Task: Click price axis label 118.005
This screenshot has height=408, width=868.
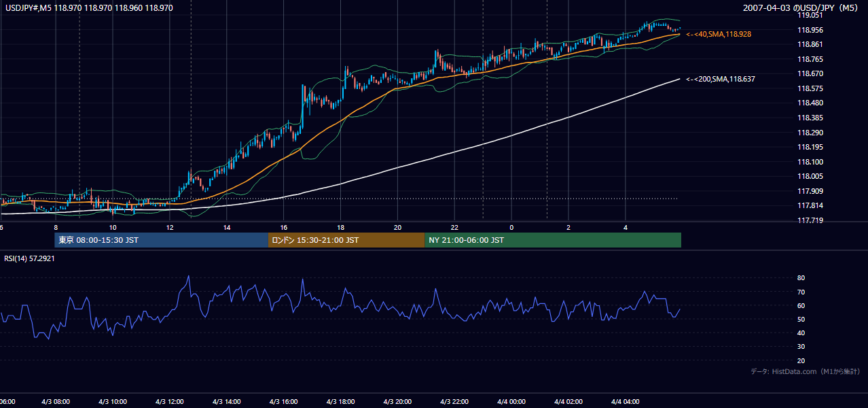Action: click(810, 176)
